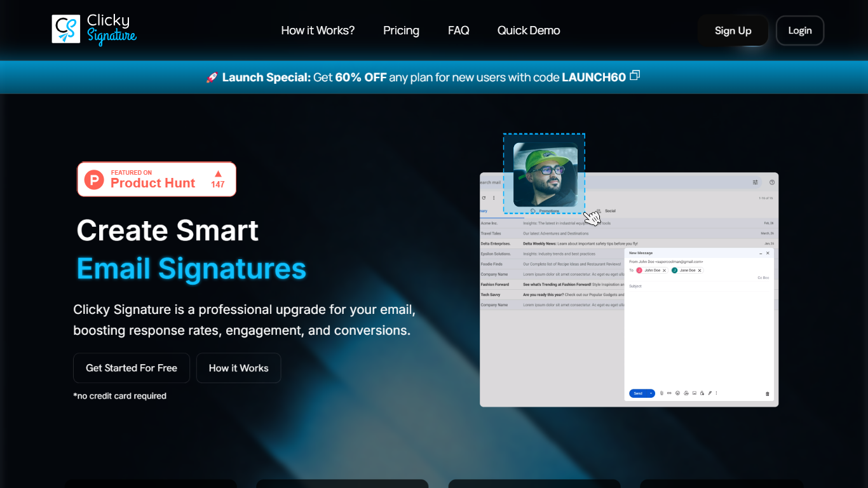Screen dimensions: 868x488
Task: Click the Subject field in demo compose window
Action: (x=699, y=287)
